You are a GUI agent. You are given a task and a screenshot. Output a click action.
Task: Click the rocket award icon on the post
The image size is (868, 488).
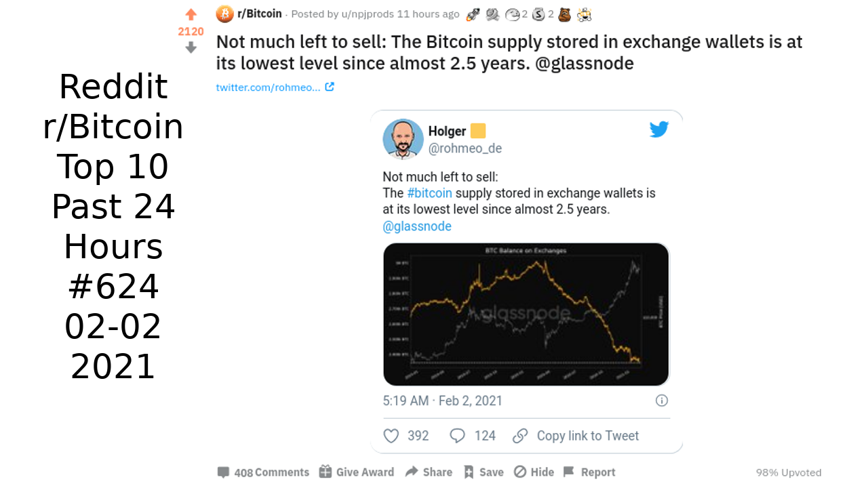[473, 14]
